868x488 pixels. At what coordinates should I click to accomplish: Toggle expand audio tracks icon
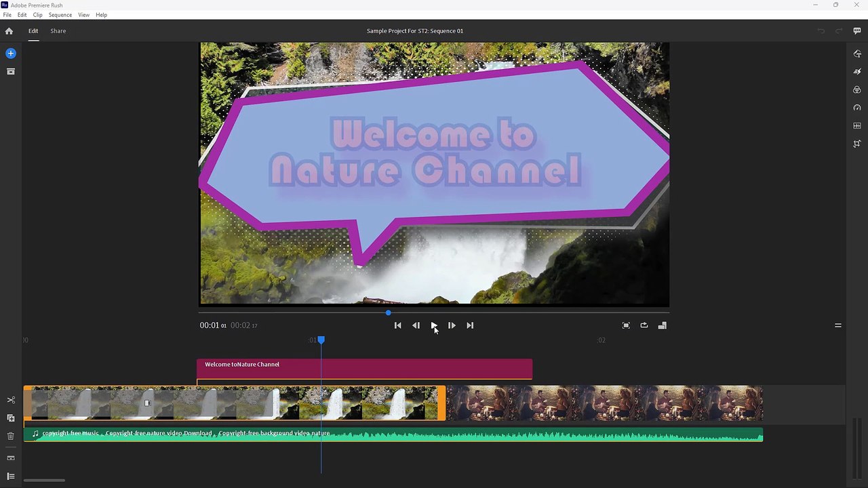point(11,458)
